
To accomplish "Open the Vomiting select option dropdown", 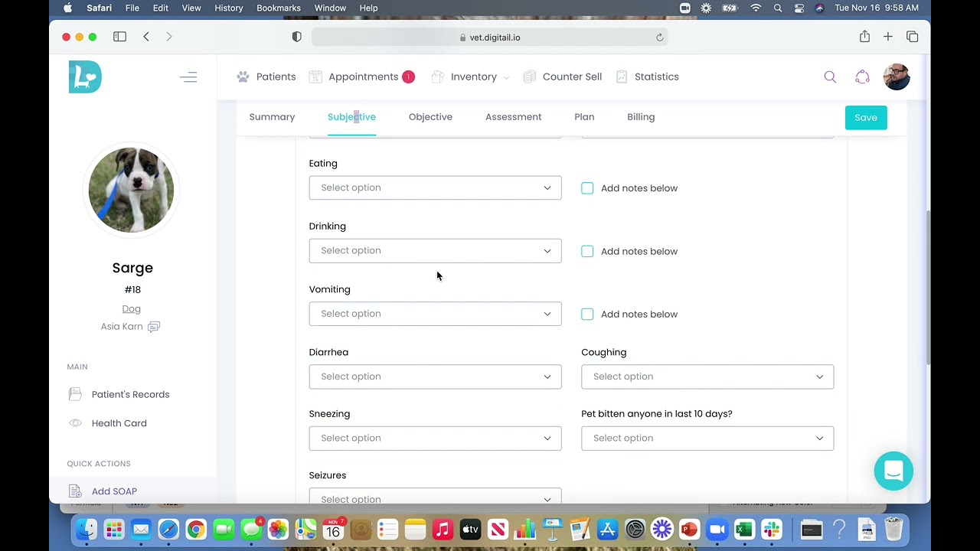I will (435, 314).
